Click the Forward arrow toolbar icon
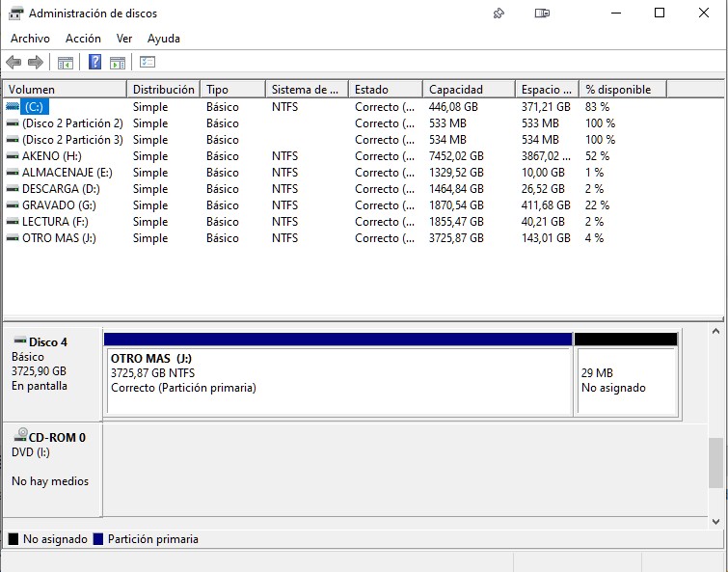The height and width of the screenshot is (572, 728). coord(36,62)
